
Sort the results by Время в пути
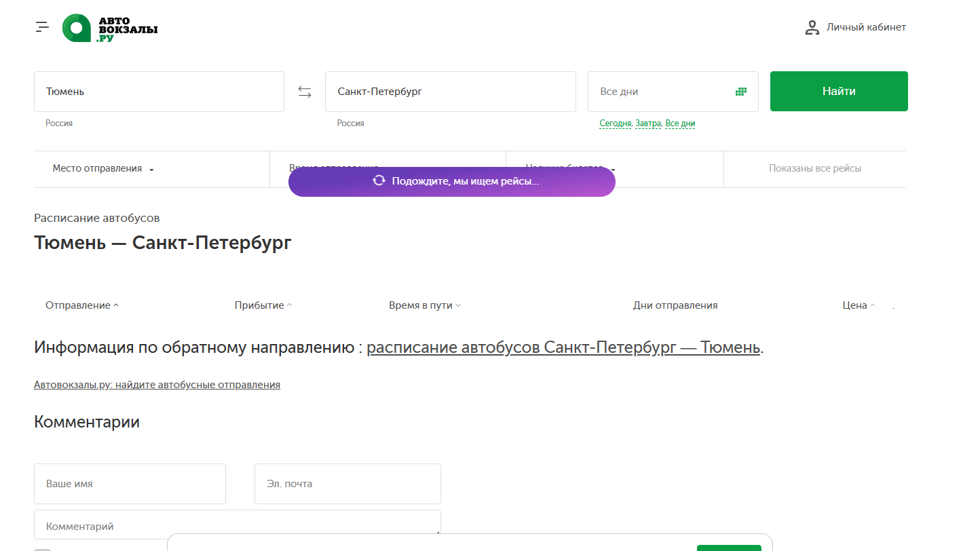[x=425, y=305]
